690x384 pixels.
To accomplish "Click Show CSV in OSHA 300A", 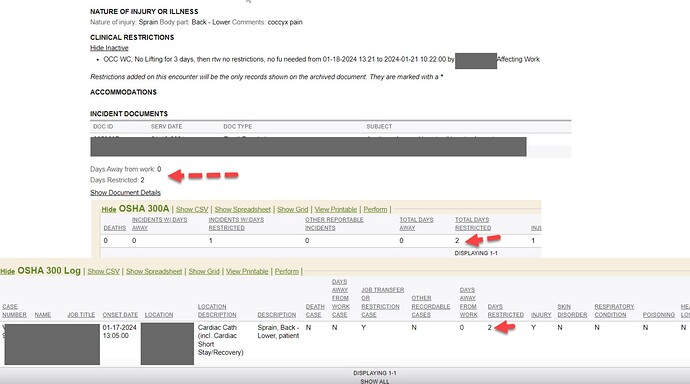I will click(192, 209).
